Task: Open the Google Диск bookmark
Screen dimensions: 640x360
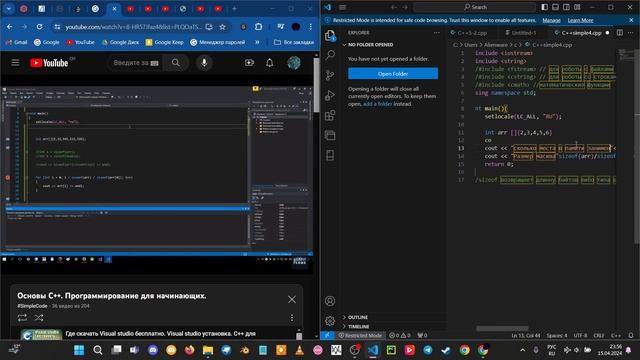Action: (120, 42)
